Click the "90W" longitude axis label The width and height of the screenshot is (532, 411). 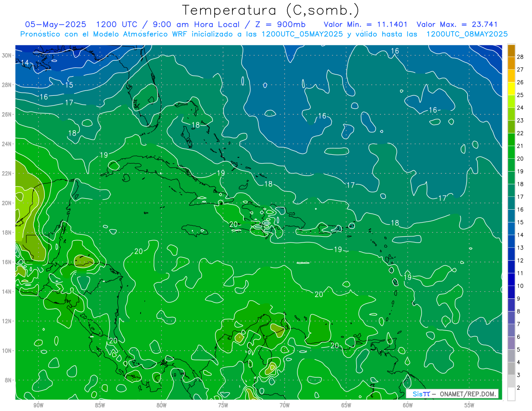38,405
